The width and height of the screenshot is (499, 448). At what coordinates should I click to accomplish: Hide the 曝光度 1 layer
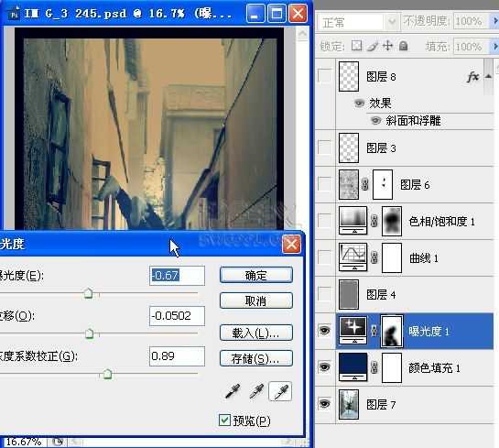(325, 331)
